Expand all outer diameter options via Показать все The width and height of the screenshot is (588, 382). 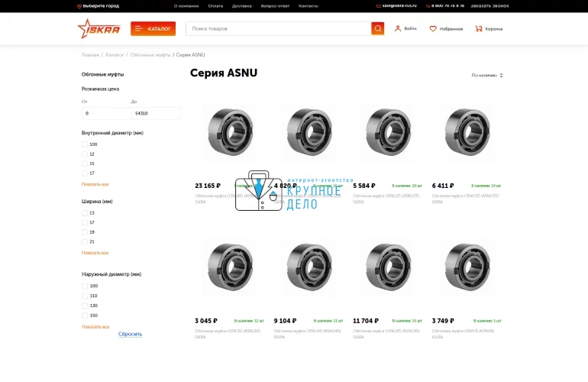pos(95,327)
